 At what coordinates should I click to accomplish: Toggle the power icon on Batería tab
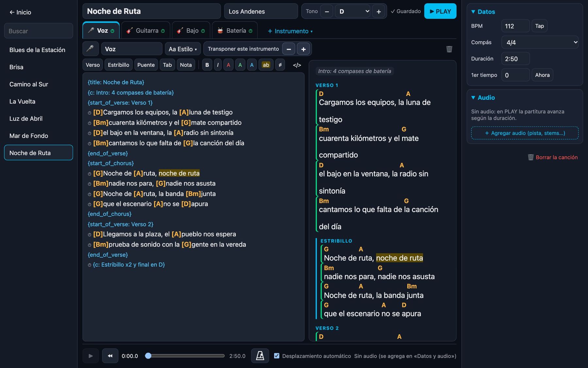coord(251,31)
